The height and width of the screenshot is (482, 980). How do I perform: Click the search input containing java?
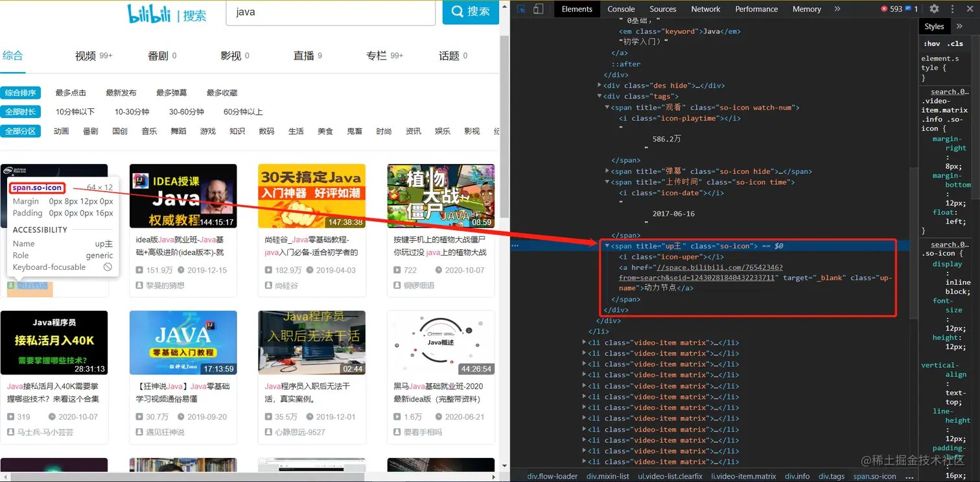(331, 12)
